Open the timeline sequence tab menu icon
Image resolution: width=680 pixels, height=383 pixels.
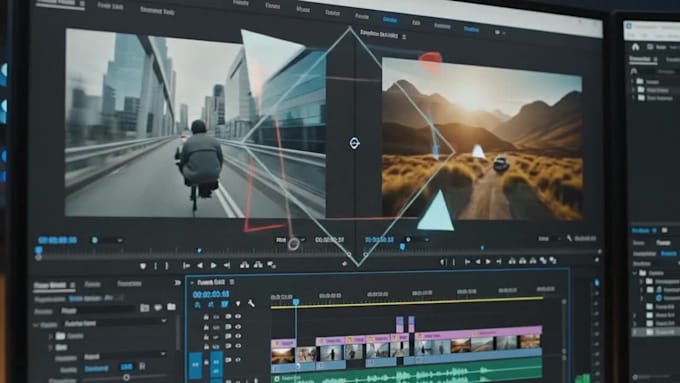tap(232, 282)
